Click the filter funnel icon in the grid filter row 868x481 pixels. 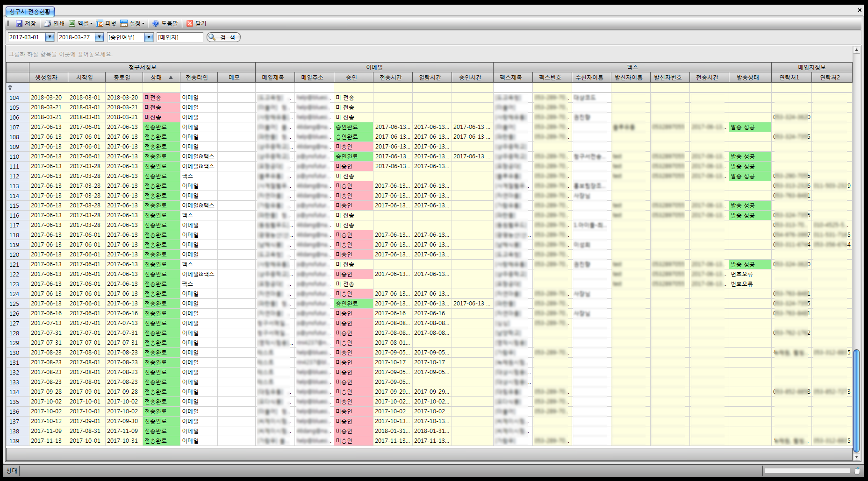click(x=10, y=87)
